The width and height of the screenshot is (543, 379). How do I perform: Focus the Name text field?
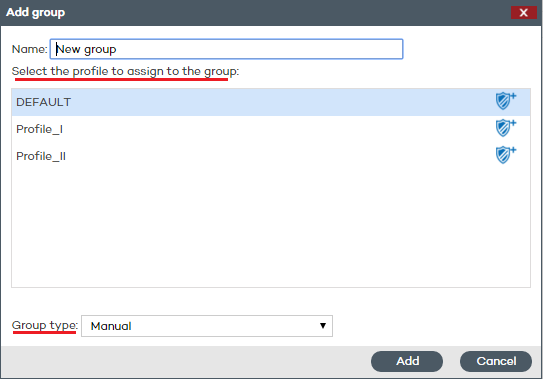pos(226,49)
